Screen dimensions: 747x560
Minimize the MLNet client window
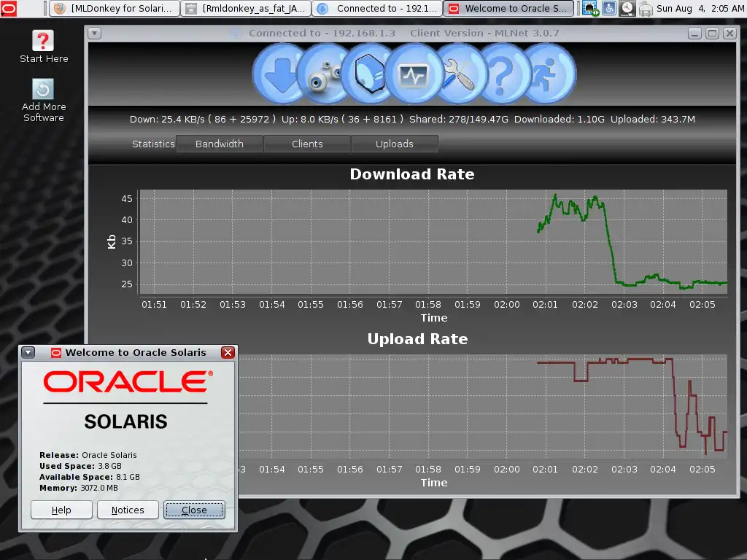point(694,34)
